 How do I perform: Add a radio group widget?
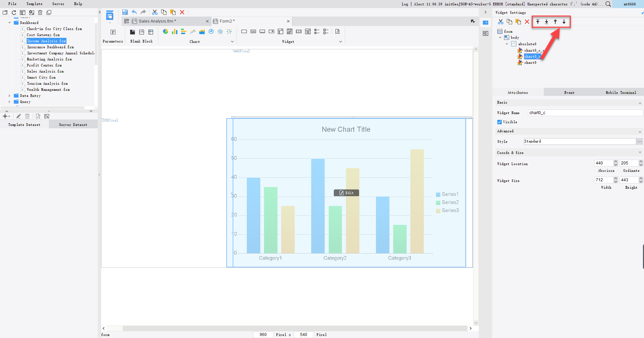[x=317, y=31]
